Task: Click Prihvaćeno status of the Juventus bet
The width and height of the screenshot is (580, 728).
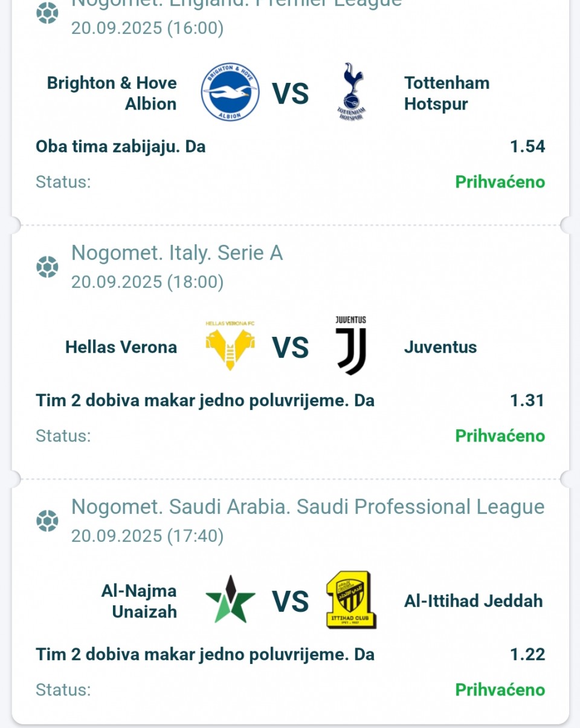Action: click(x=500, y=436)
